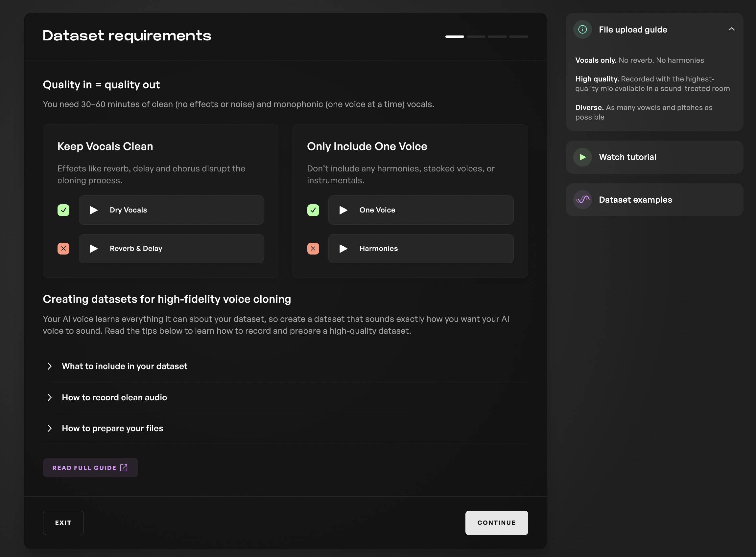Open the Dataset examples panel
756x557 pixels.
click(635, 200)
